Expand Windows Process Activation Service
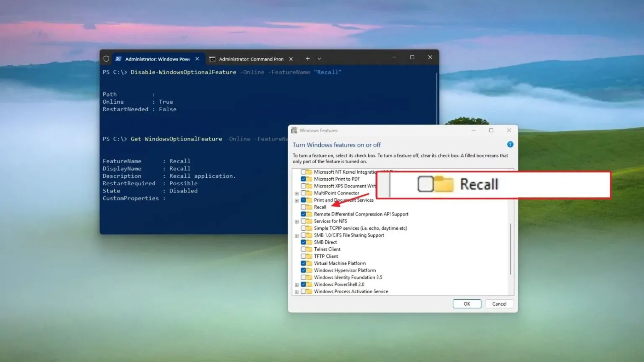This screenshot has width=644, height=362. click(297, 291)
